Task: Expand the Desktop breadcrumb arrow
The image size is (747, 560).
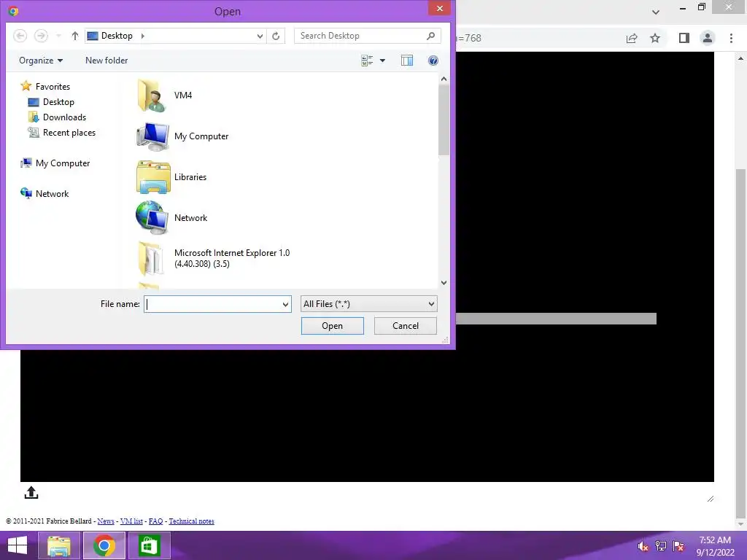Action: coord(142,36)
